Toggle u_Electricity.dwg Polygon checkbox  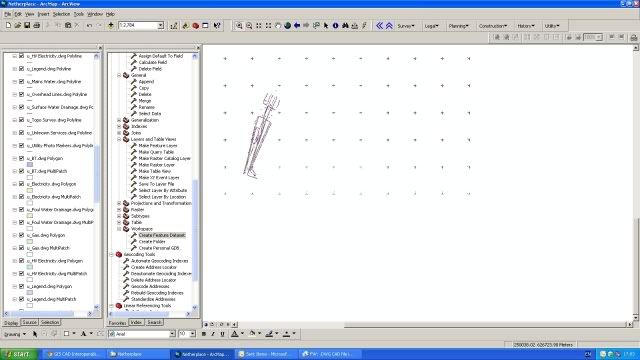click(x=22, y=184)
